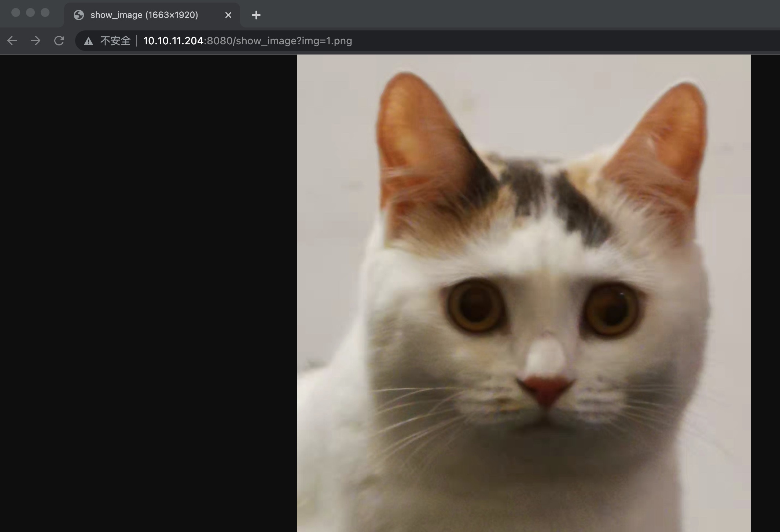Viewport: 780px width, 532px height.
Task: Click the 不安全 site info label
Action: [x=115, y=41]
